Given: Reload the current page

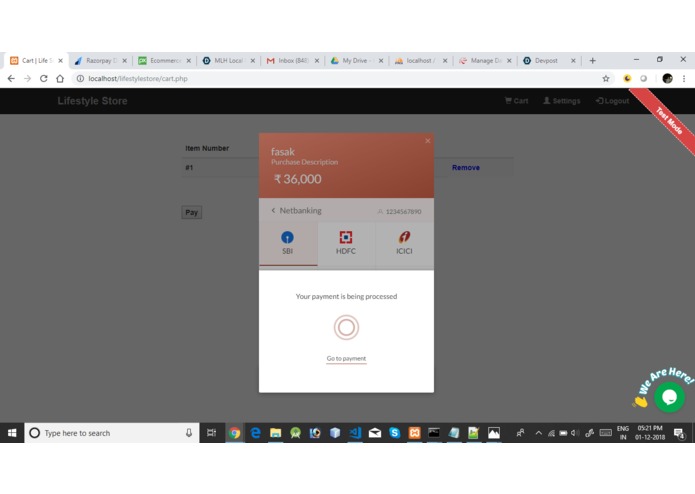Looking at the screenshot, I should coord(43,78).
